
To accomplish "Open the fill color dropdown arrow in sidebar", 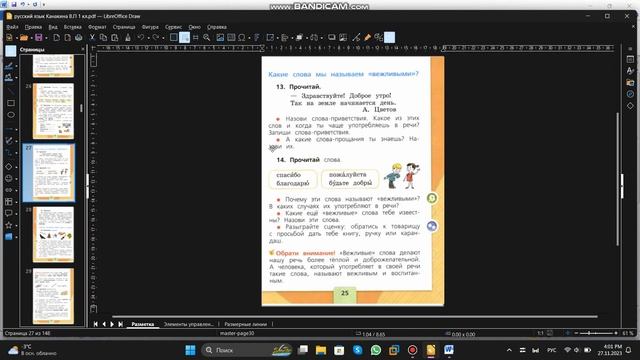I will pos(16,78).
